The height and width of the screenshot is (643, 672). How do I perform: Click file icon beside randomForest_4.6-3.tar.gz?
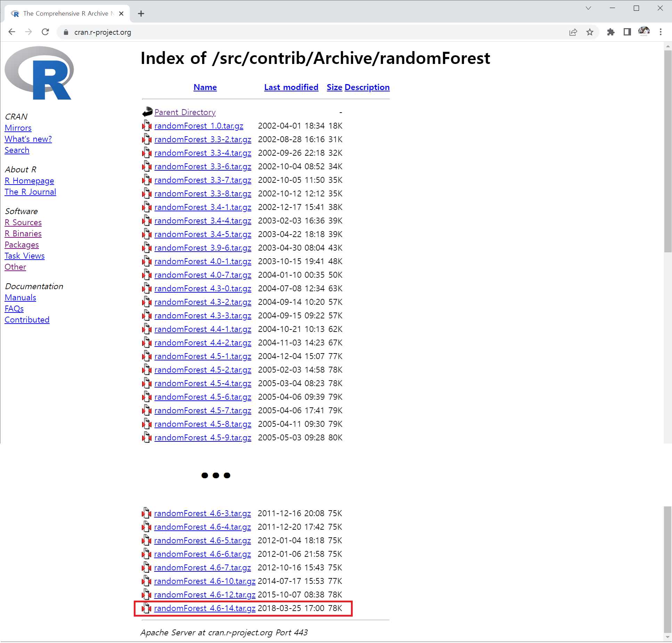coord(147,513)
